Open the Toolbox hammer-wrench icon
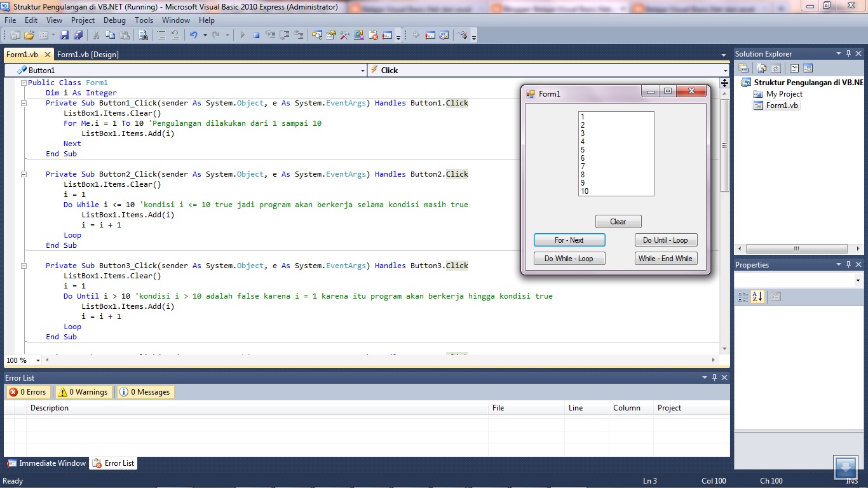The image size is (868, 488). pos(344,35)
